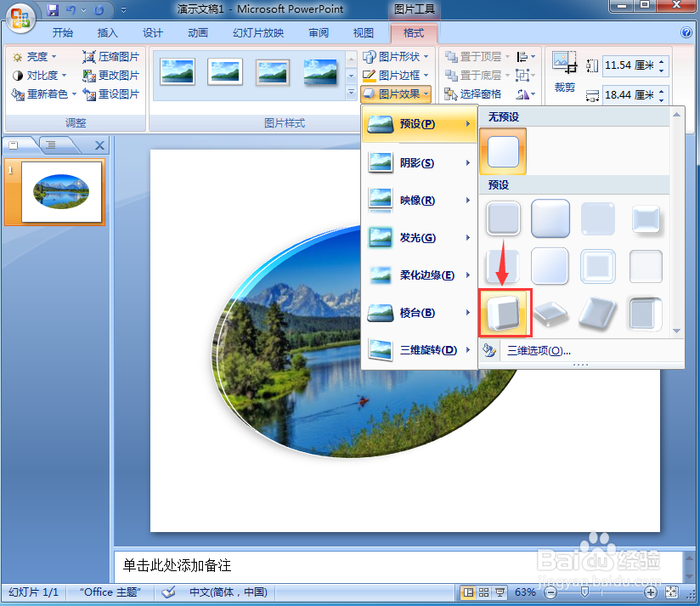The width and height of the screenshot is (700, 606).
Task: Select slide 1 thumbnail
Action: (x=61, y=192)
